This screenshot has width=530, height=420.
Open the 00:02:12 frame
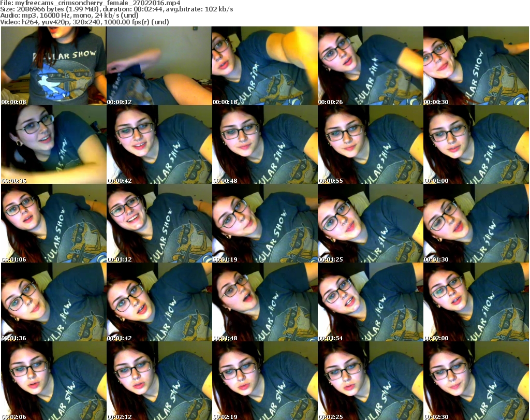pyautogui.click(x=159, y=381)
